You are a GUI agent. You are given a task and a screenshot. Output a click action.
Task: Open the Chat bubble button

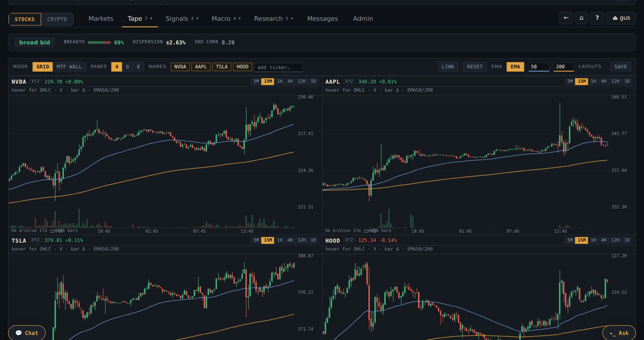click(27, 333)
